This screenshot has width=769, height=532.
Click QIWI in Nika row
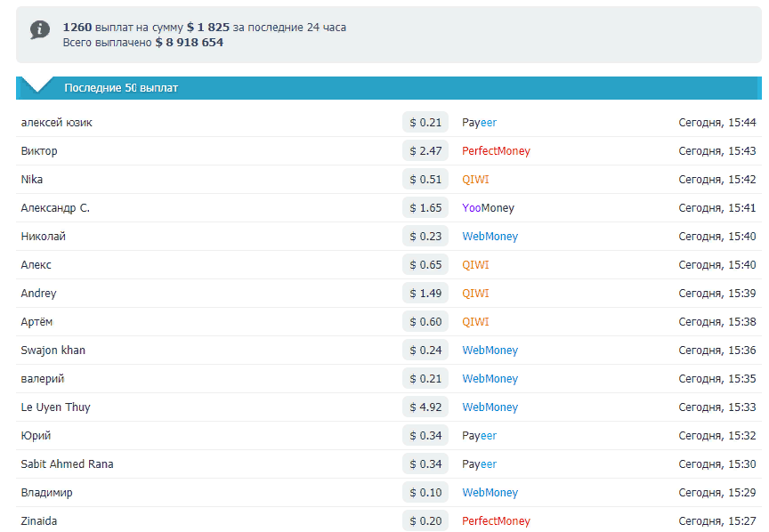(475, 180)
